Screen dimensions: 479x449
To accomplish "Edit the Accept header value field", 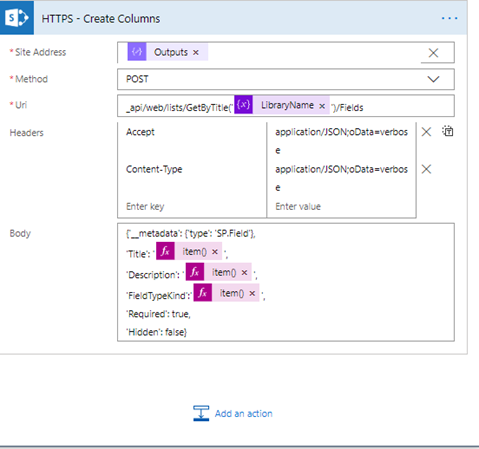I will (x=341, y=141).
